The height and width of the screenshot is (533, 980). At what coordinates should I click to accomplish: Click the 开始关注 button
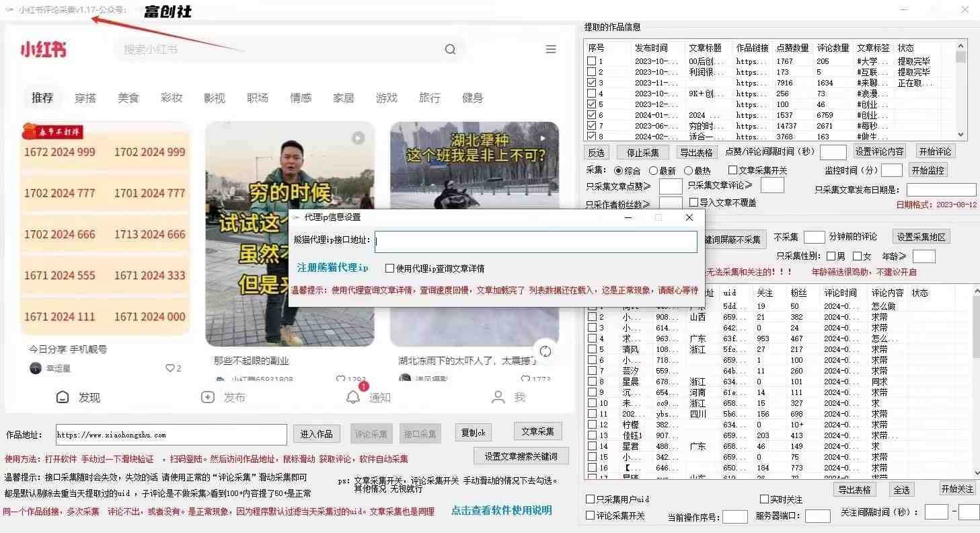(956, 489)
